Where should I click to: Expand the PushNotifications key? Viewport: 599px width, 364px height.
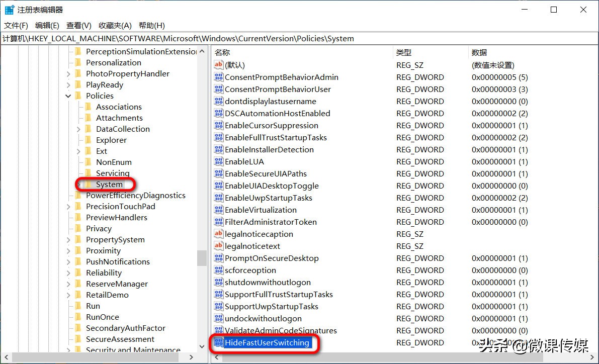point(68,262)
